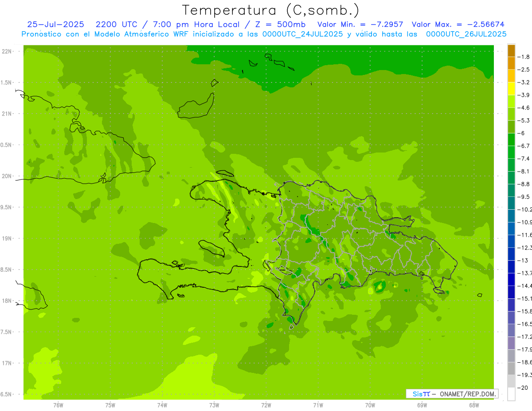
Task: Click the '71W' longitude axis label
Action: point(318,405)
